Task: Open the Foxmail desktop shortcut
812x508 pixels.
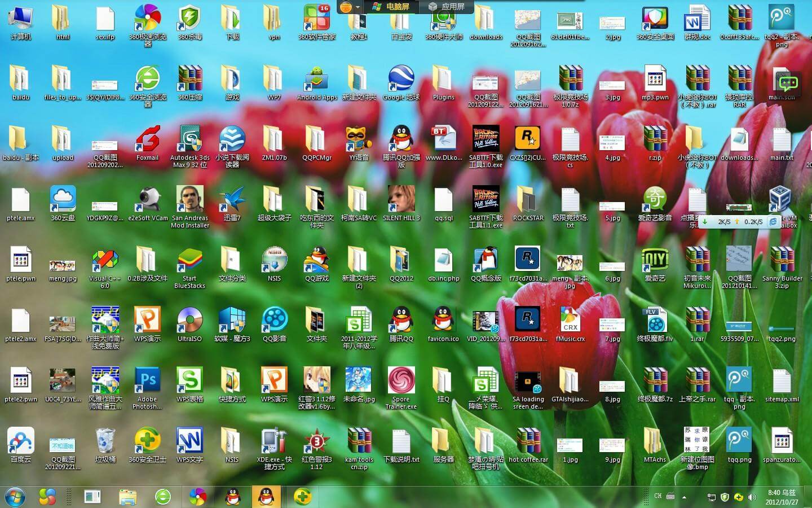Action: pos(147,141)
